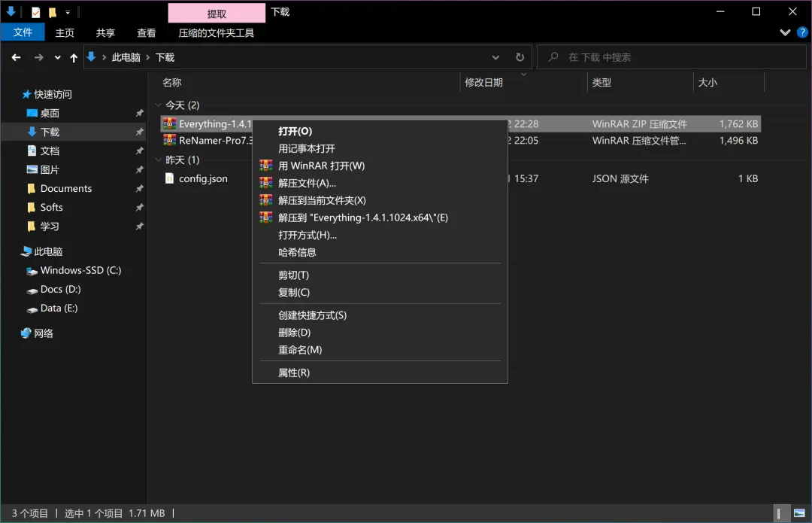Image resolution: width=812 pixels, height=523 pixels.
Task: Open the 查看 ribbon tab
Action: pos(147,32)
